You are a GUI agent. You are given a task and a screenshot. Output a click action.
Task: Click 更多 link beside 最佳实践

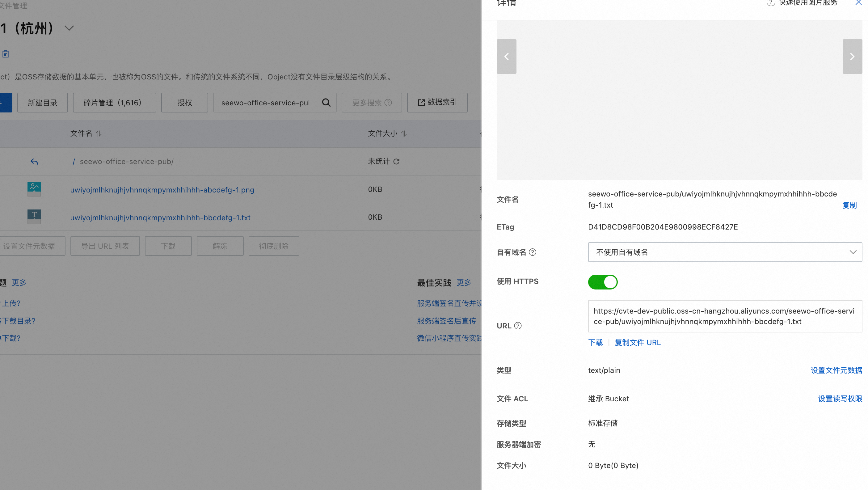click(464, 282)
